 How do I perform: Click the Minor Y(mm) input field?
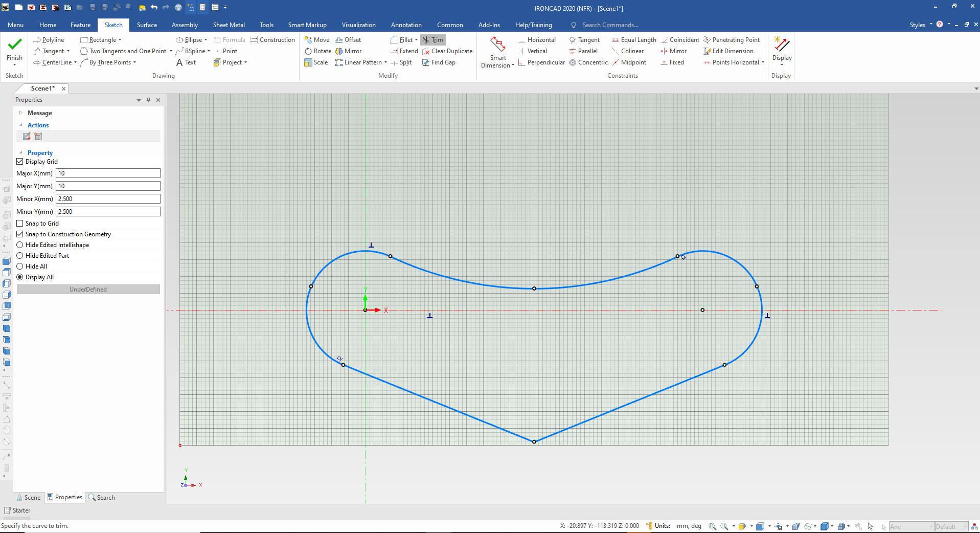108,212
